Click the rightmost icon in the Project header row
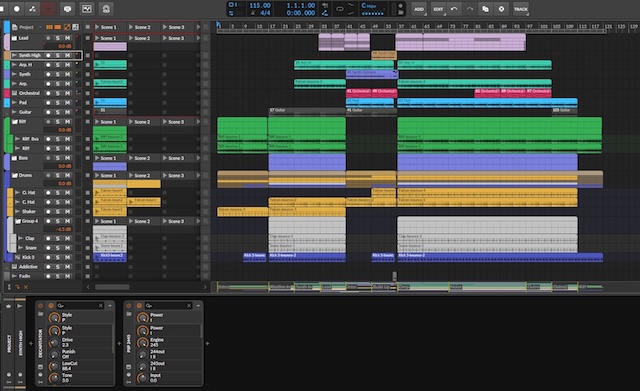The width and height of the screenshot is (640, 391). click(x=76, y=27)
